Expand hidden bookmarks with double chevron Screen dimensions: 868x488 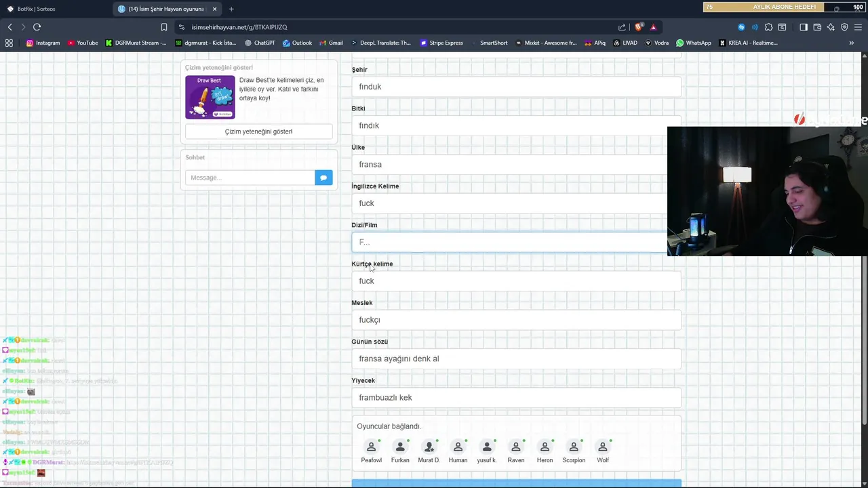click(852, 43)
